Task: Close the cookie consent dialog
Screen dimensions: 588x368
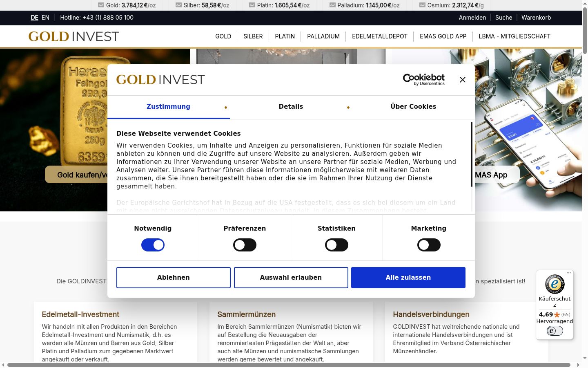Action: tap(463, 80)
